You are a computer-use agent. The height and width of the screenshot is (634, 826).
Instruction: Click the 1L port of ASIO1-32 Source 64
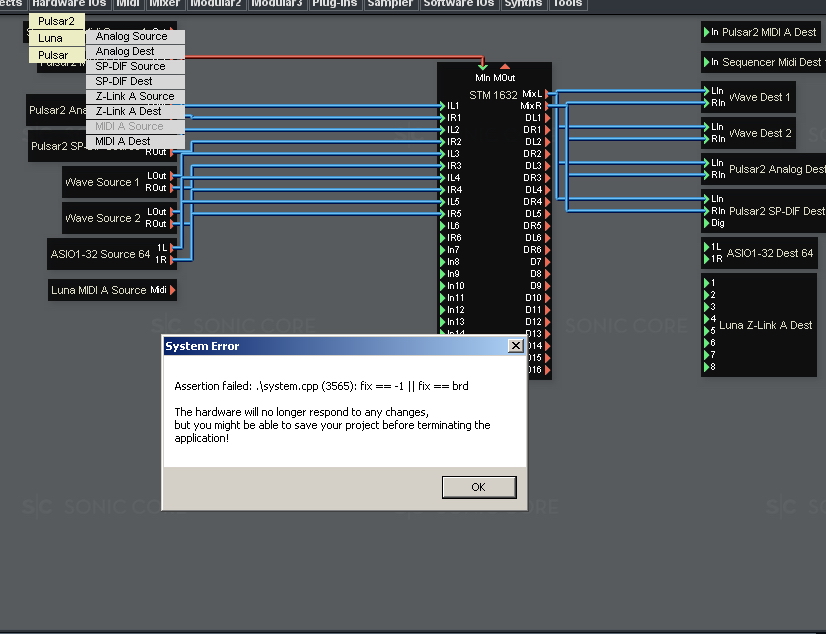point(173,247)
